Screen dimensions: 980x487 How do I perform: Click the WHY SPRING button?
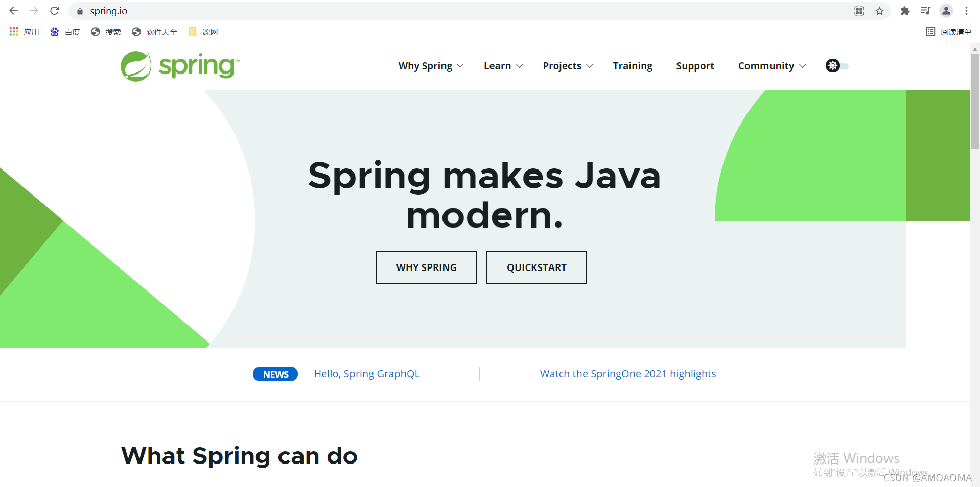coord(427,267)
